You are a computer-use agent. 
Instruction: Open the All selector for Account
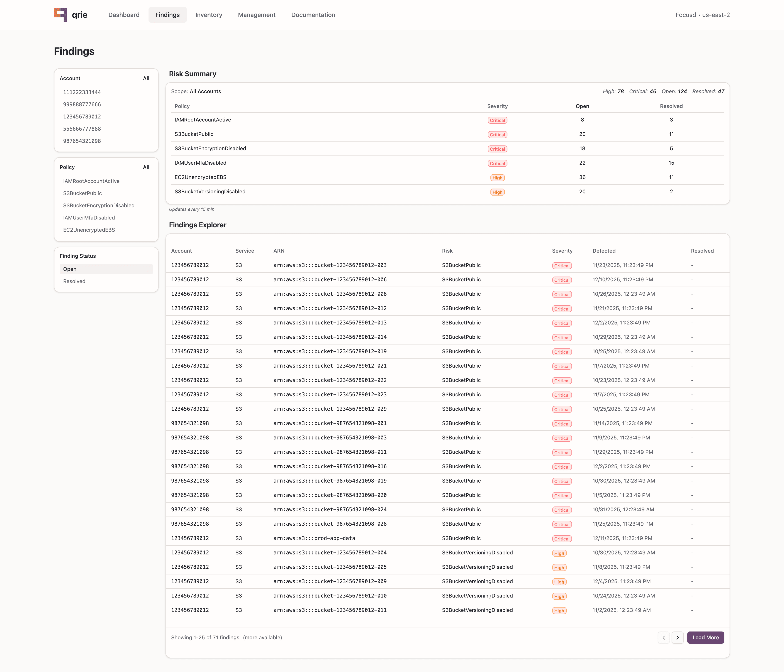tap(146, 78)
